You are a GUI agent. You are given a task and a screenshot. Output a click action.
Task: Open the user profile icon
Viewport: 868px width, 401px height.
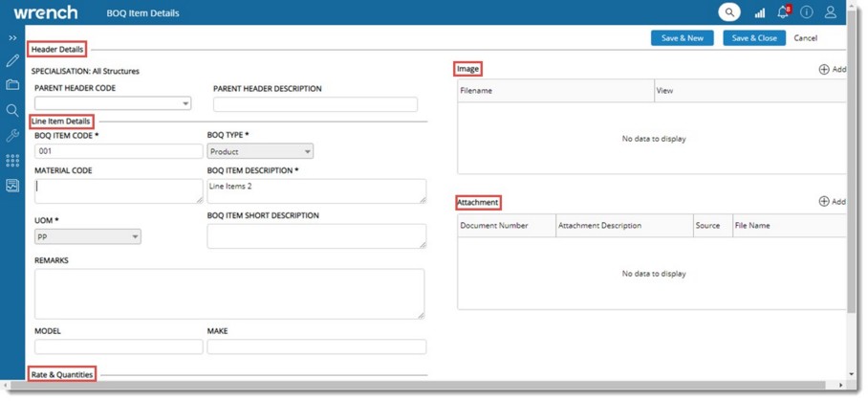[831, 12]
